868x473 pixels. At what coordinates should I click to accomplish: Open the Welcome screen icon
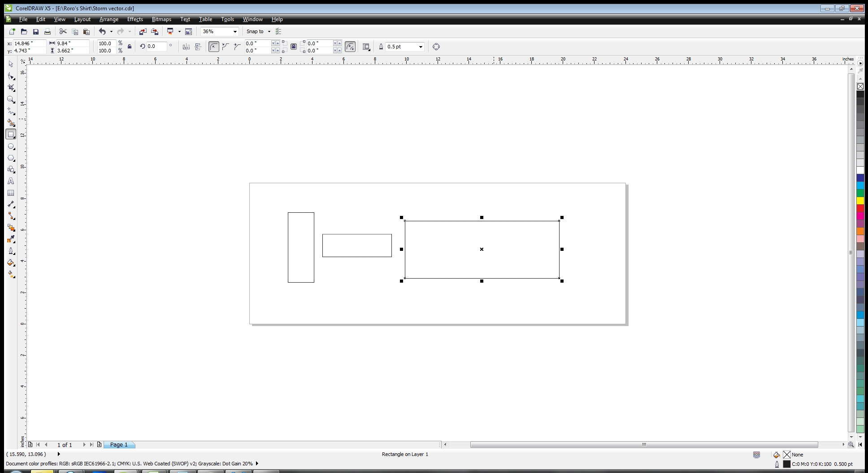[189, 31]
